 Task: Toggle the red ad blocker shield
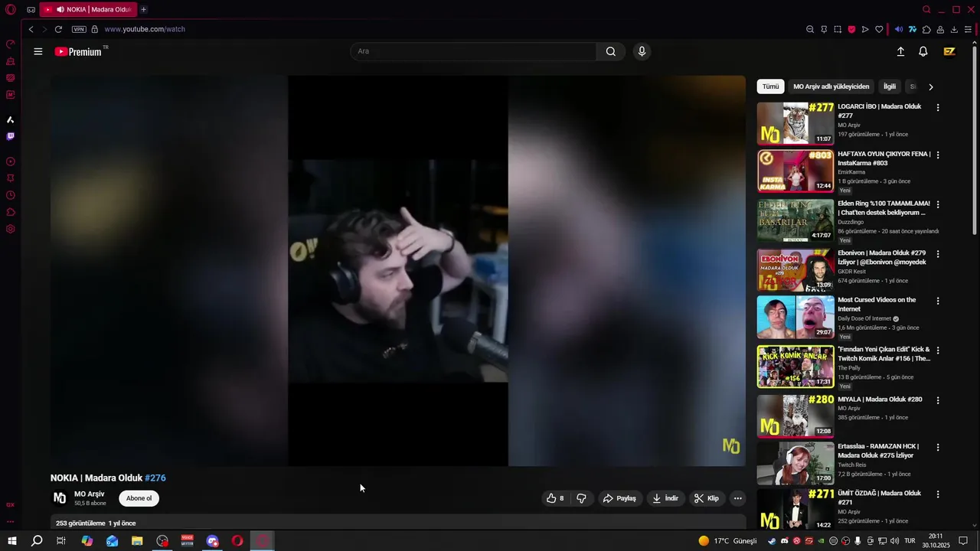point(851,29)
